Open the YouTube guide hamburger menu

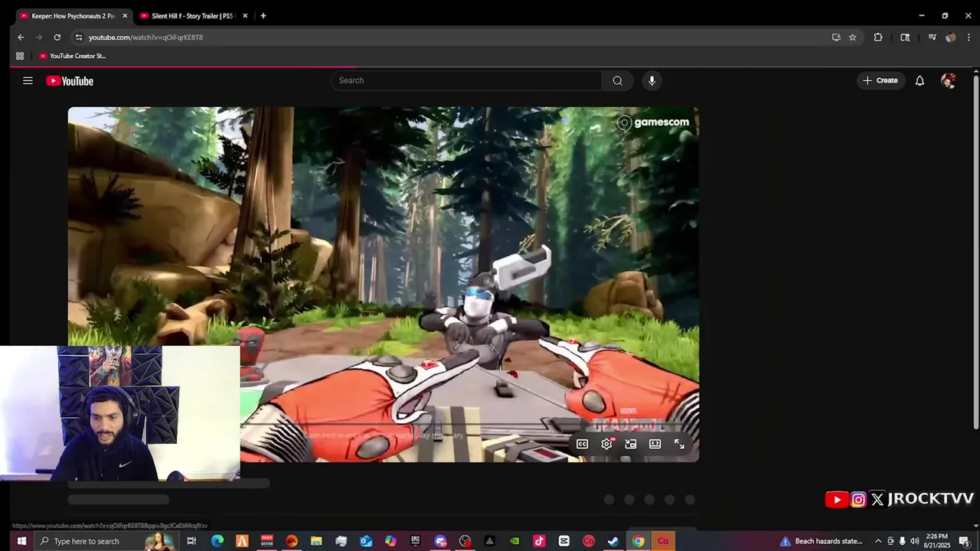tap(28, 80)
